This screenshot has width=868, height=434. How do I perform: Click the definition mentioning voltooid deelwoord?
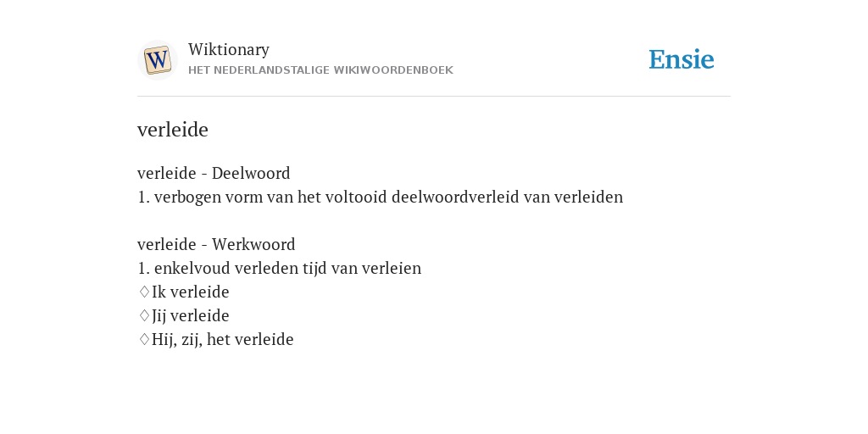[x=381, y=197]
